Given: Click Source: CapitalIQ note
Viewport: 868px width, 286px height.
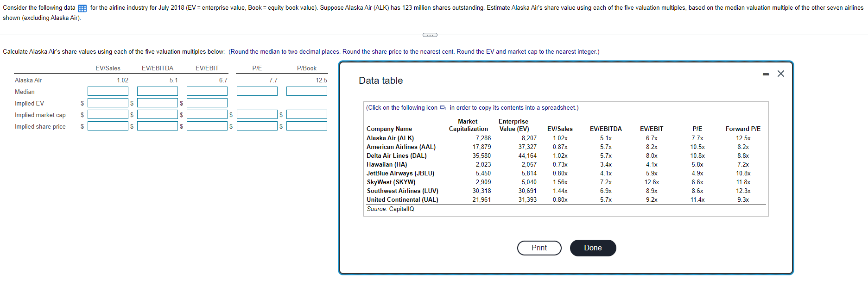Looking at the screenshot, I should click(x=390, y=209).
